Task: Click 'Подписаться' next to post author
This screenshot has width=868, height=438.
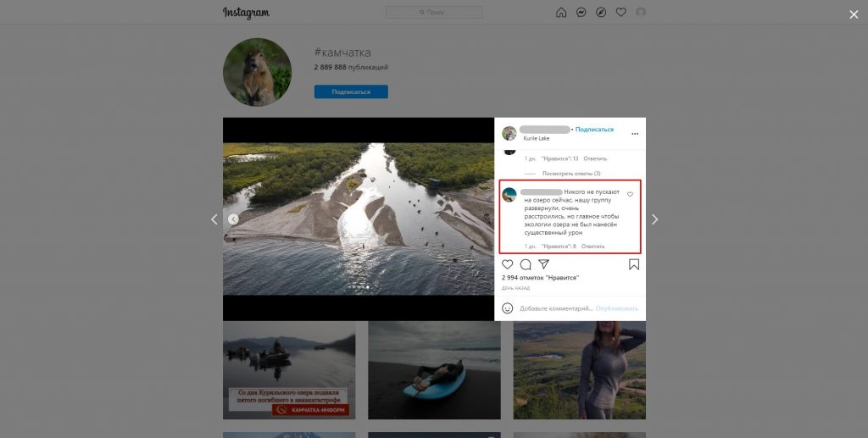Action: tap(594, 130)
